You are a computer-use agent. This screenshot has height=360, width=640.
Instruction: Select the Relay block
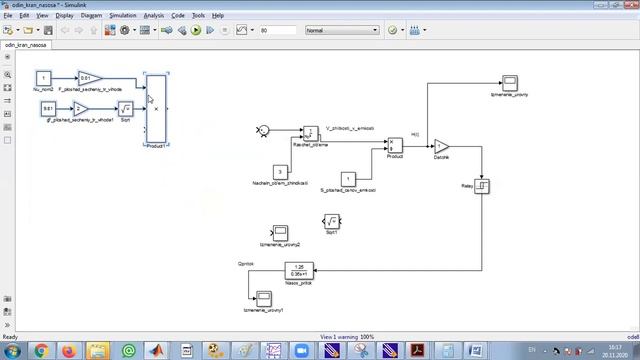click(482, 187)
